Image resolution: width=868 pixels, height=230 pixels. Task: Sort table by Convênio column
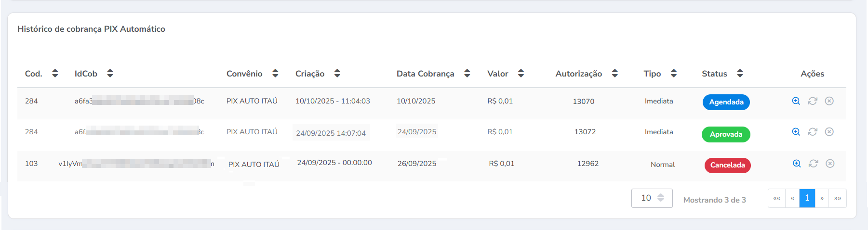point(275,73)
